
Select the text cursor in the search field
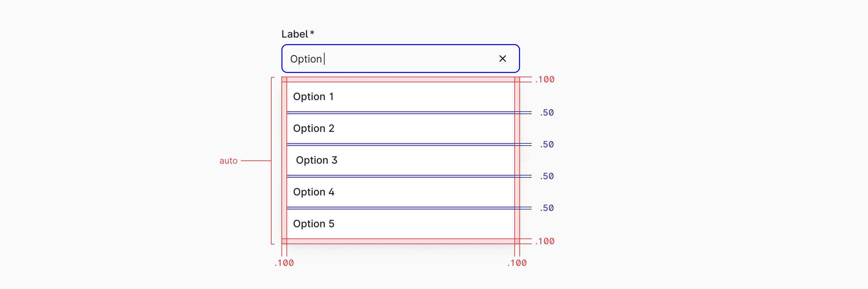(x=324, y=59)
